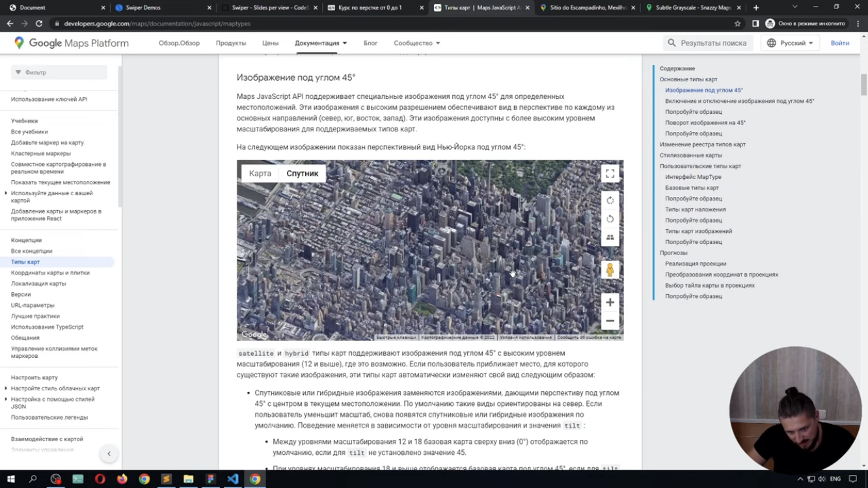This screenshot has height=488, width=868.
Task: Open Windows search from the taskbar
Action: tap(33, 480)
